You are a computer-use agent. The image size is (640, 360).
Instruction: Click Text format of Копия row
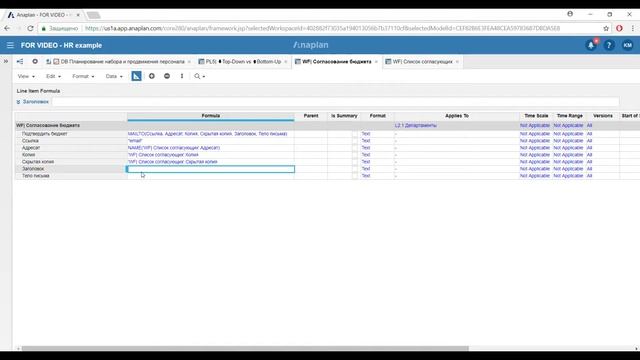366,155
